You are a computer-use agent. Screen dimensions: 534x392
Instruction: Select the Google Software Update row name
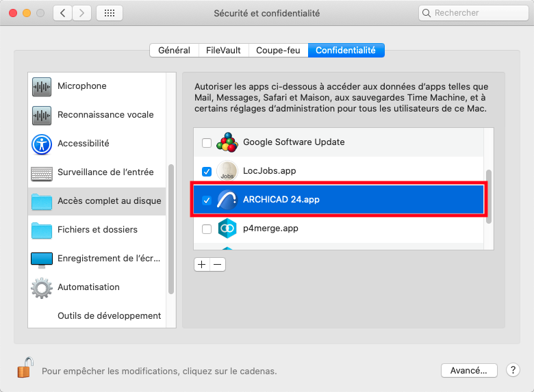(294, 142)
